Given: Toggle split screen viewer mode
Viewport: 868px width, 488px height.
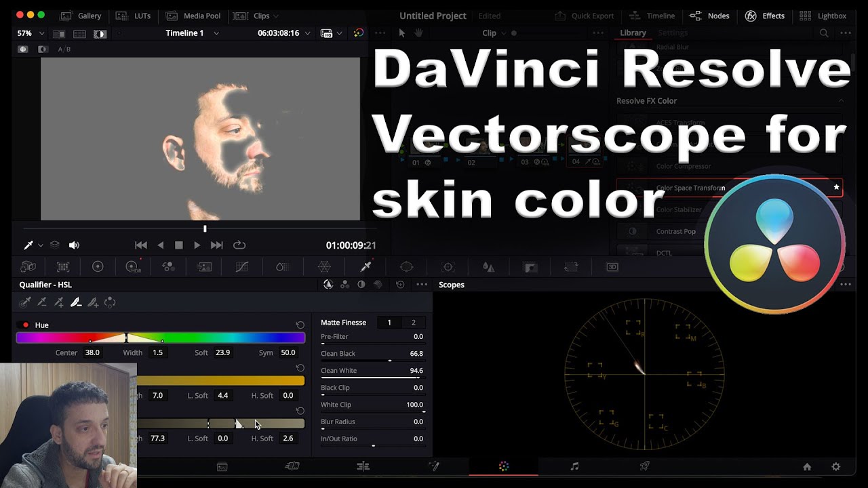Looking at the screenshot, I should pos(79,33).
